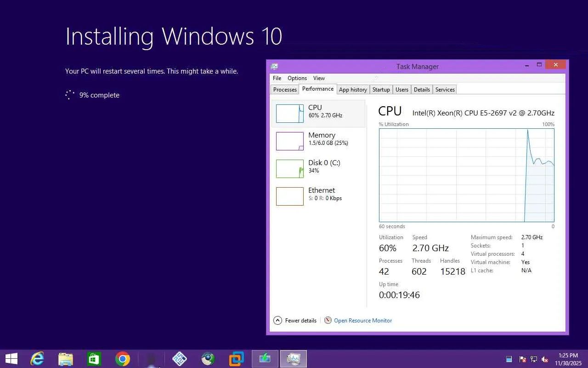Click the '9% complete' install progress text

click(x=99, y=95)
